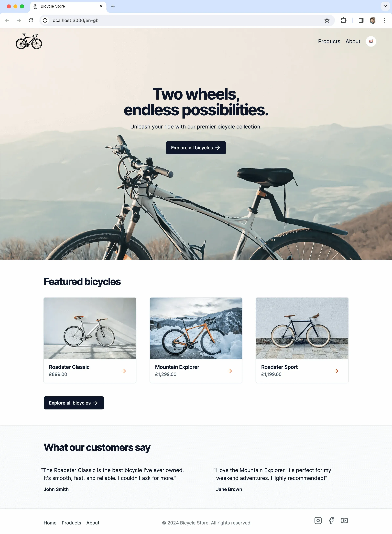Click the bicycle logo icon top left
This screenshot has height=534, width=392.
(29, 41)
